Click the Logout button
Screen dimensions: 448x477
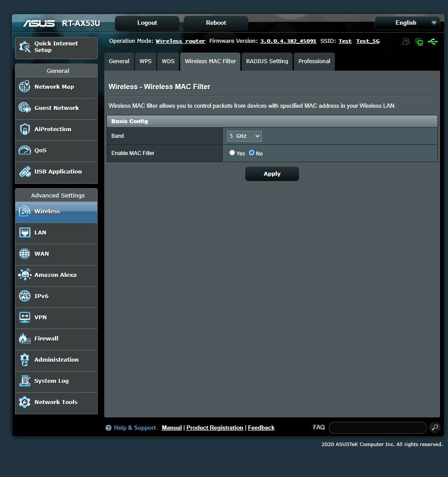(x=147, y=23)
